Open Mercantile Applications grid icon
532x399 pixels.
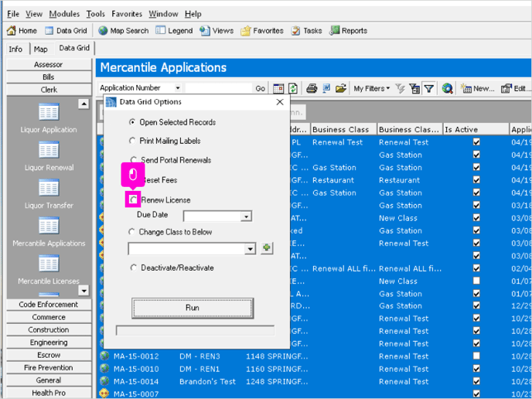pos(49,226)
